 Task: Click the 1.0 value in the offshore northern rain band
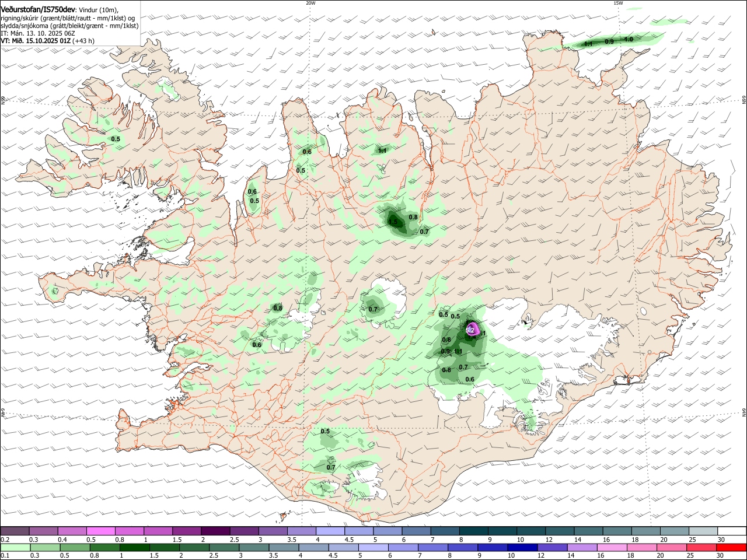tap(629, 39)
